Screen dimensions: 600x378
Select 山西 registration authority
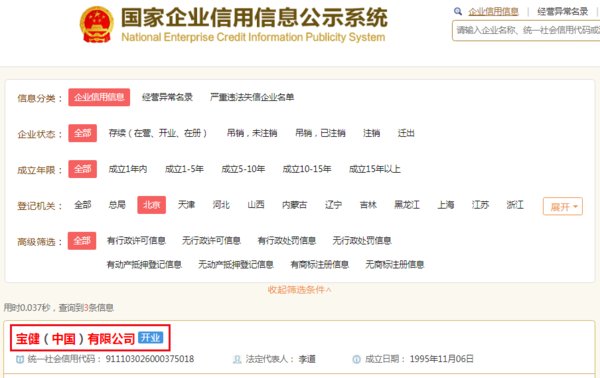[x=256, y=205]
